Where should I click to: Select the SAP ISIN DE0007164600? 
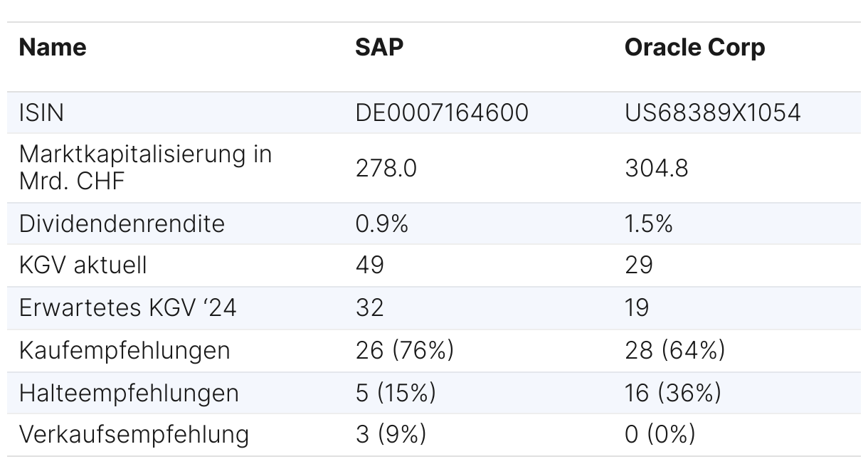coord(442,112)
